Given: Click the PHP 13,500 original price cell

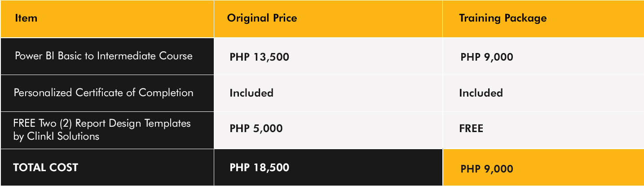Looking at the screenshot, I should pyautogui.click(x=328, y=56).
